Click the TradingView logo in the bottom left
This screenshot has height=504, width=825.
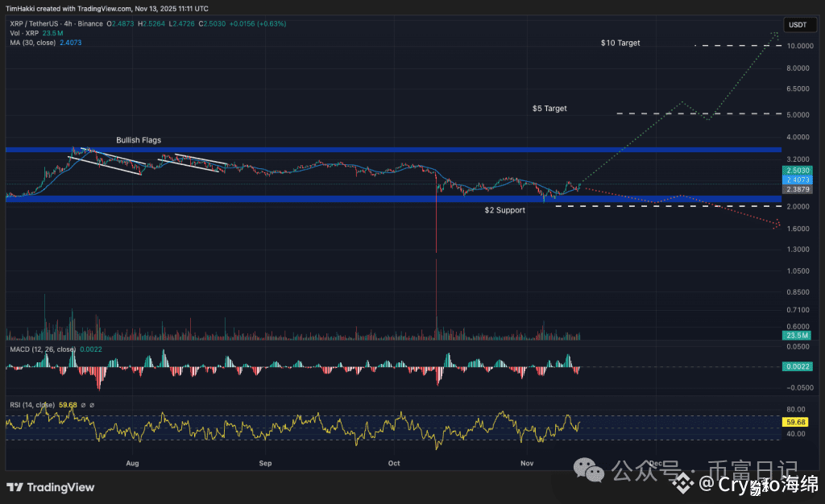pyautogui.click(x=50, y=487)
